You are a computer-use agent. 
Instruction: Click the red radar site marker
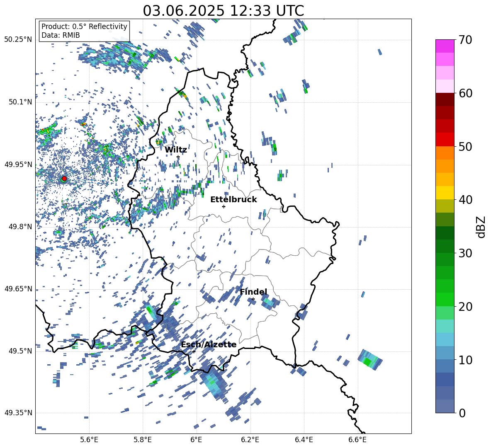(64, 179)
